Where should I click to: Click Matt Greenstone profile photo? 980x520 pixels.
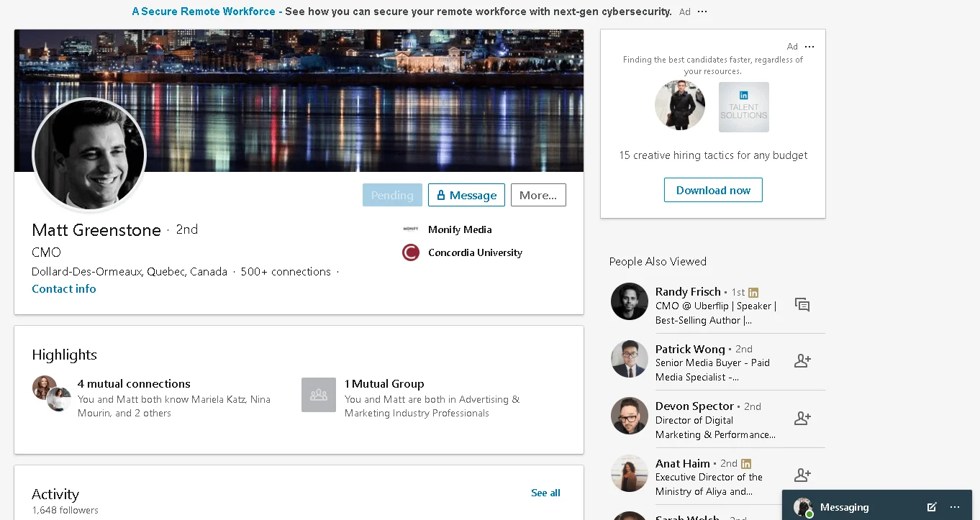click(x=89, y=155)
